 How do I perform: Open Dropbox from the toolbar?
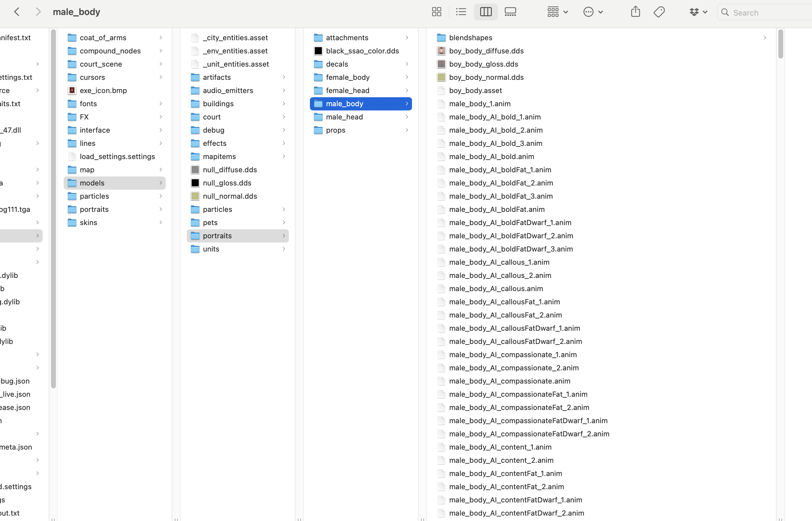[x=695, y=12]
